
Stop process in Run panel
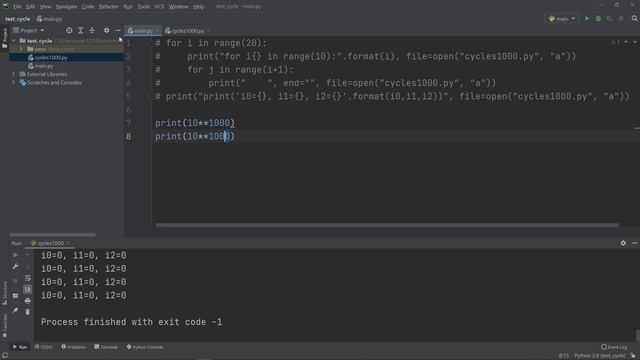(x=15, y=281)
